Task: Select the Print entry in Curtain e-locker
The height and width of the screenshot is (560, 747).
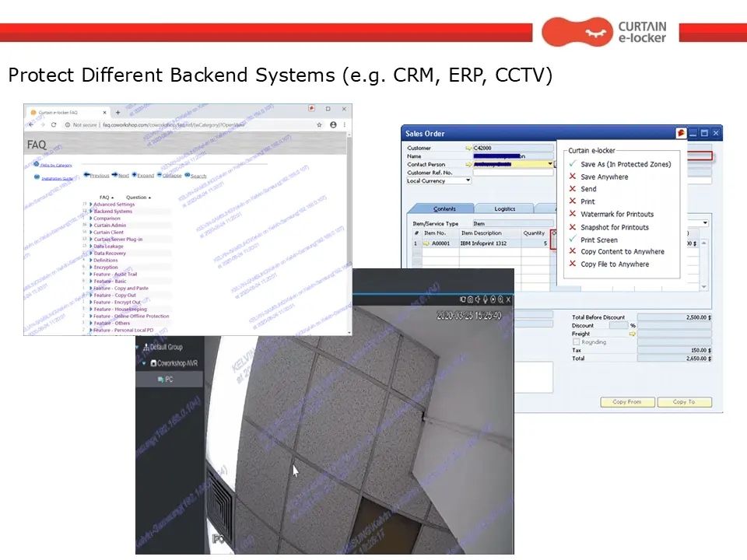Action: pos(587,201)
